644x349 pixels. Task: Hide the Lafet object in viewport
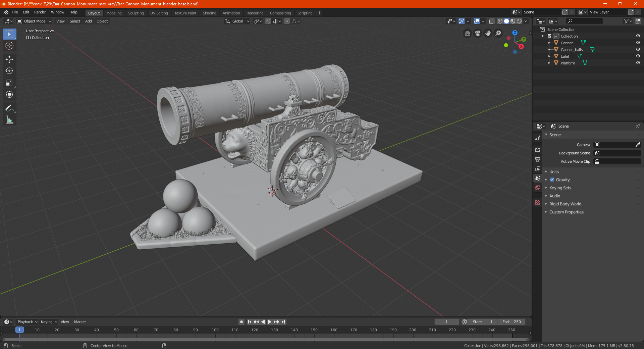click(x=638, y=56)
